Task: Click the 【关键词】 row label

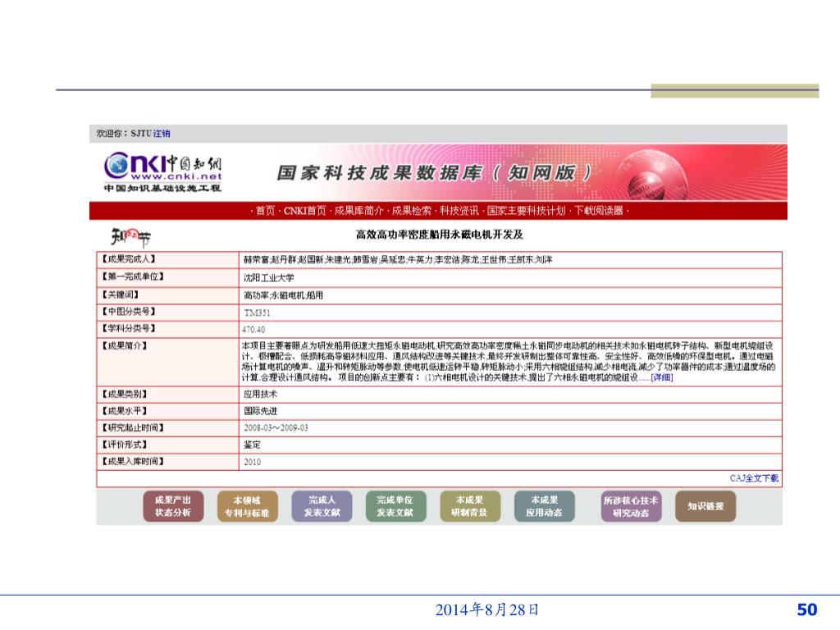Action: (x=120, y=294)
